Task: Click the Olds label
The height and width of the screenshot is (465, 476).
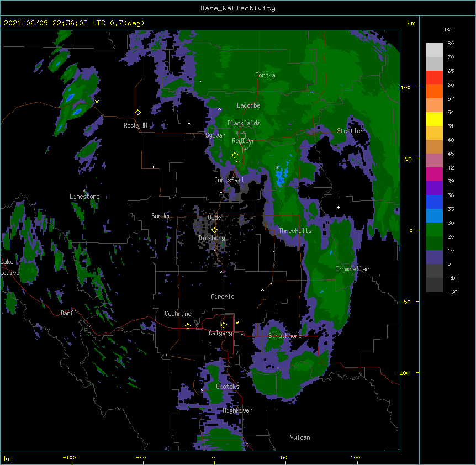Action: pos(214,218)
